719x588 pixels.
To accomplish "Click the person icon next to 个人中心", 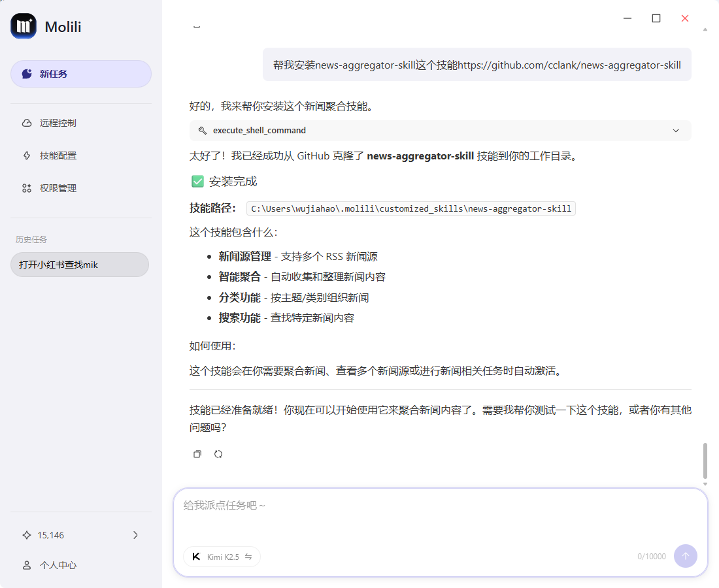I will click(x=27, y=565).
